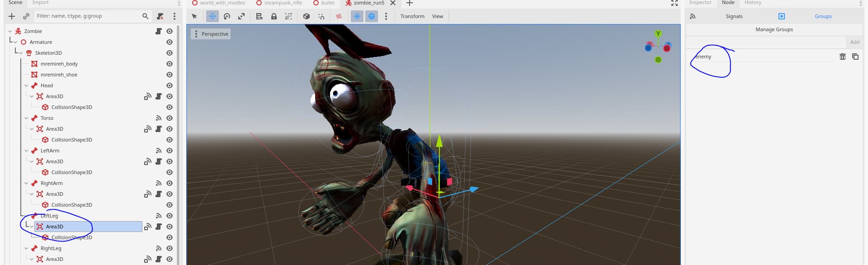Click the dotted-arch tool icon next to the cube

321,16
